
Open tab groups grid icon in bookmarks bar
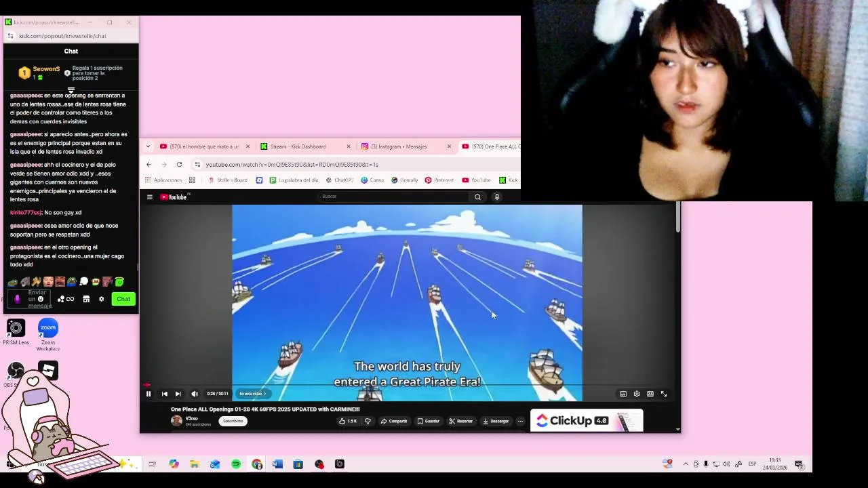(x=192, y=180)
